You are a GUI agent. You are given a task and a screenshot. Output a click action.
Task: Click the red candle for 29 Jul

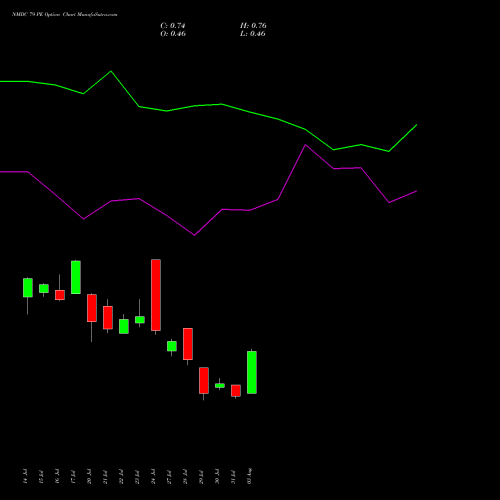point(204,380)
